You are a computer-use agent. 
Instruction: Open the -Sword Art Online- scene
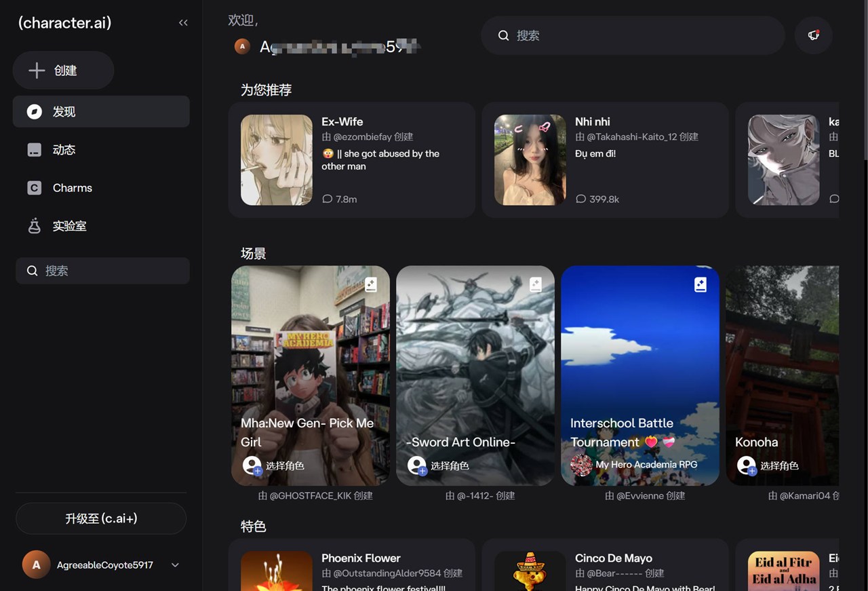475,375
